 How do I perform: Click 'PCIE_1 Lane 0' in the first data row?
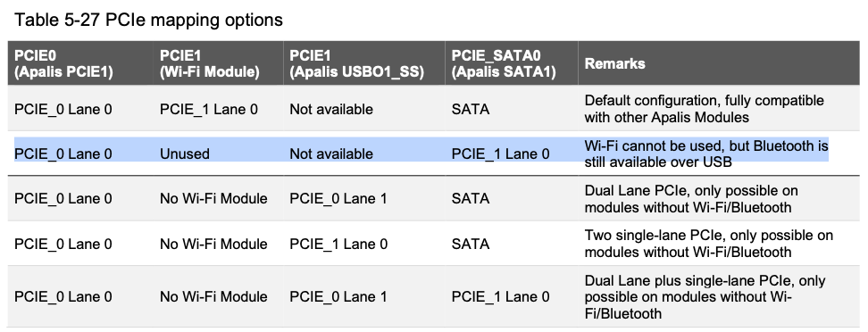209,110
